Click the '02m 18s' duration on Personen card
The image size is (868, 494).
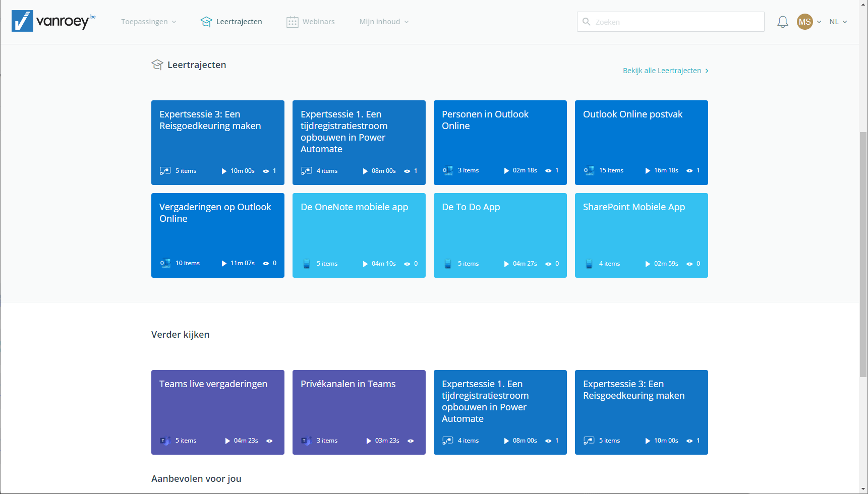(x=525, y=170)
